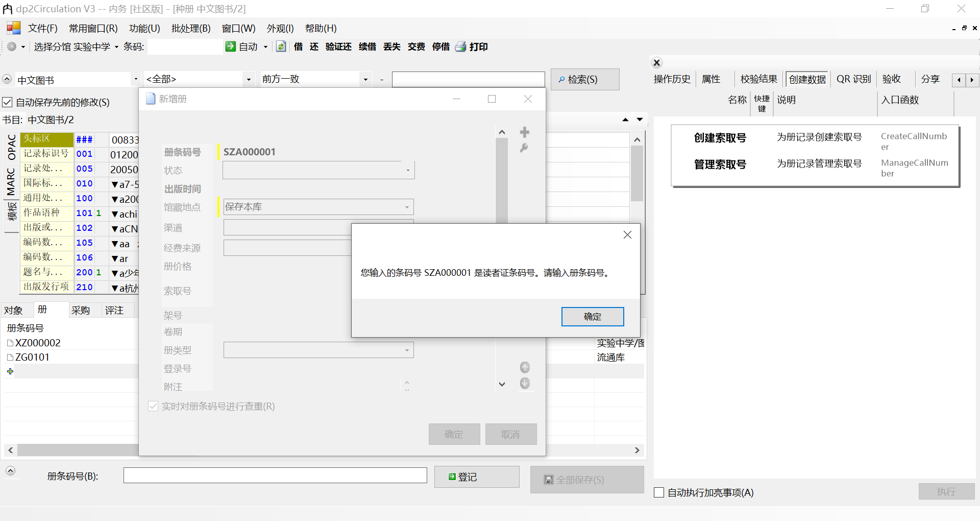Open the 前方一致 match mode dropdown

tap(365, 79)
